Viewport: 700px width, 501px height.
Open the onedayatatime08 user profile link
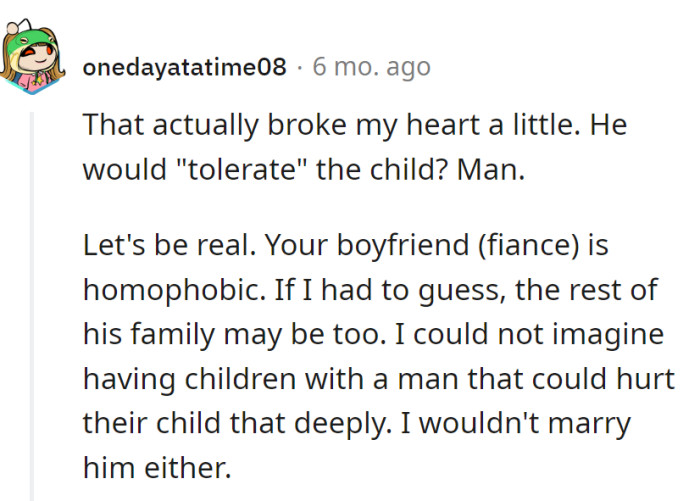pos(185,68)
